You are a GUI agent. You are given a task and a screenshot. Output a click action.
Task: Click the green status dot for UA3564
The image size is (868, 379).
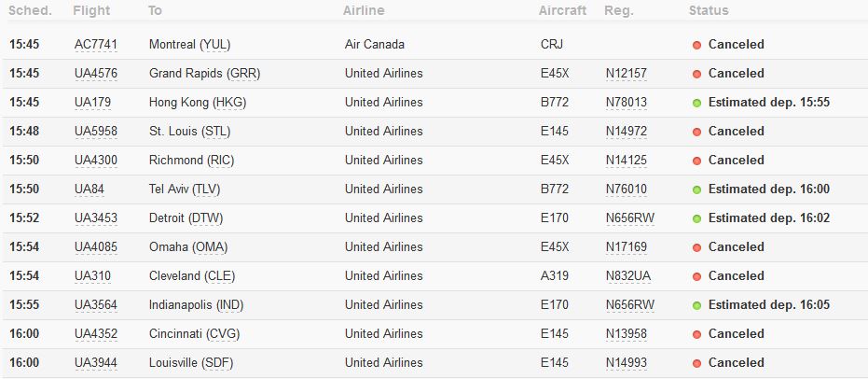point(696,305)
